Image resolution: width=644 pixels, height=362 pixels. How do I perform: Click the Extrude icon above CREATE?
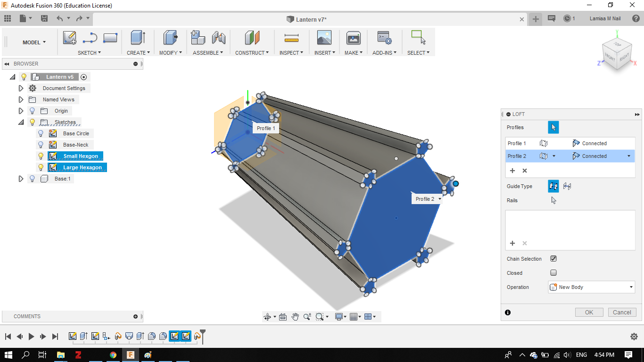[138, 38]
